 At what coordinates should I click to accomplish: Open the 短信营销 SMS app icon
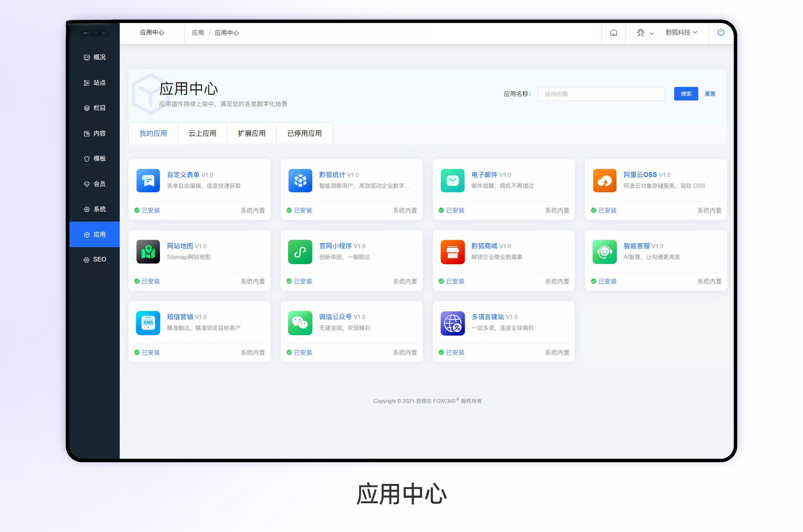click(x=148, y=323)
